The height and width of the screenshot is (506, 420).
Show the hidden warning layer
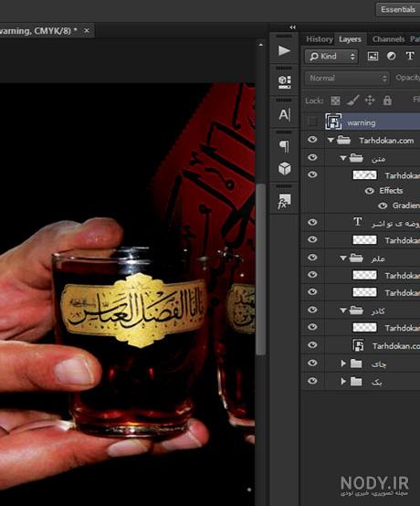pyautogui.click(x=312, y=121)
